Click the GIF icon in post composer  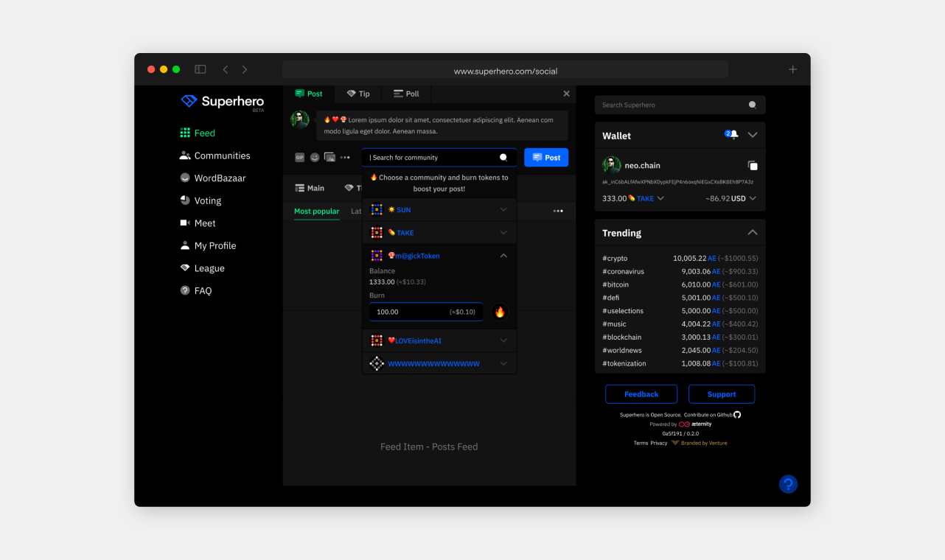[x=299, y=158]
